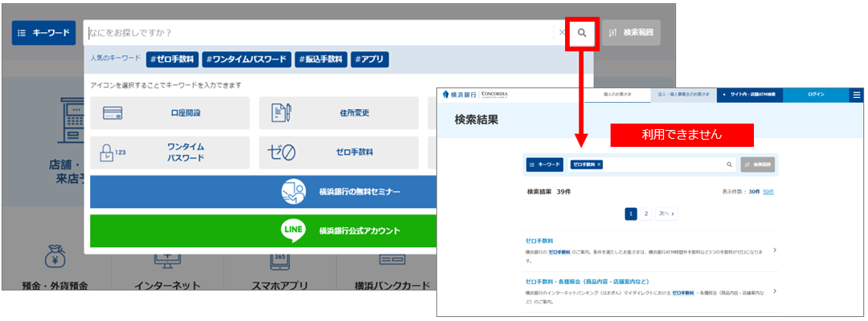Choose the ゼロ手数料 card with ゼ0 icon
This screenshot has height=321, width=868.
pyautogui.click(x=339, y=152)
